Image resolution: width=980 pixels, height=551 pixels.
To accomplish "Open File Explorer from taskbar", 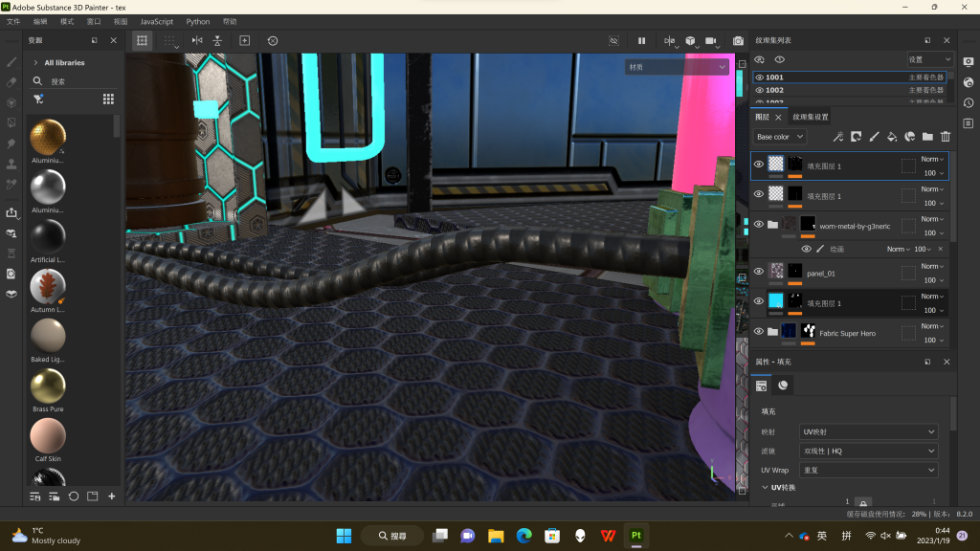I will pos(496,536).
